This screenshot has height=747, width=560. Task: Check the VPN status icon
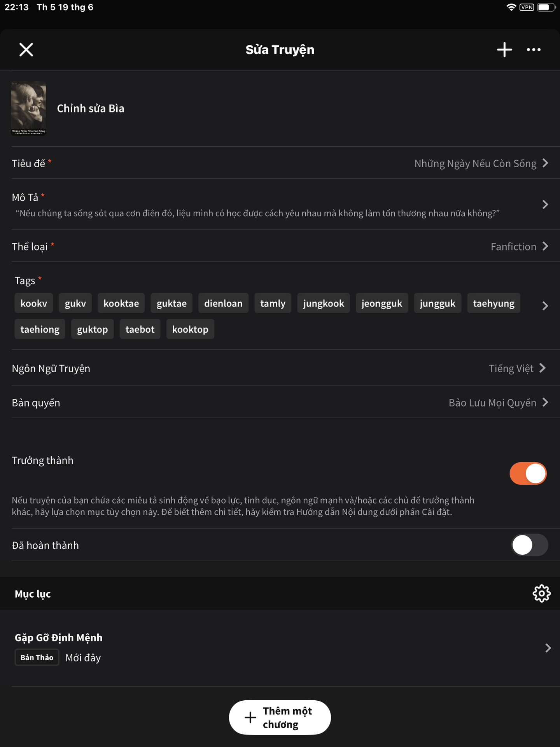pyautogui.click(x=527, y=7)
